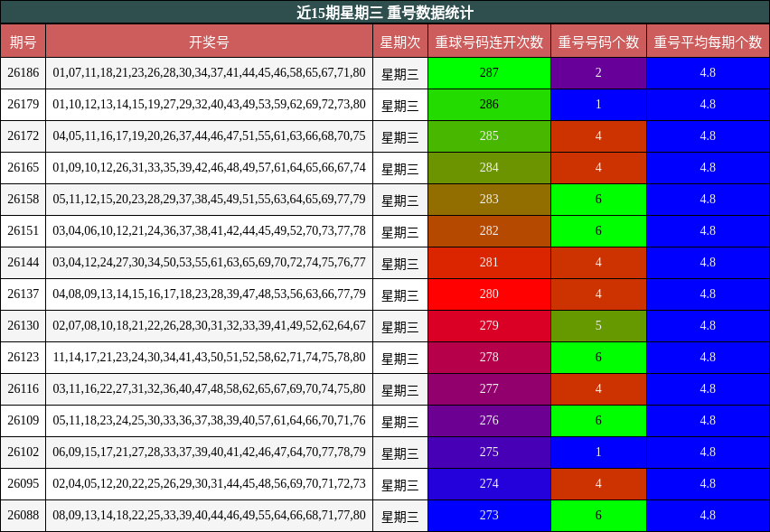The image size is (770, 532).
Task: Click the repeat-count 1 cell in row 26102
Action: 598,452
